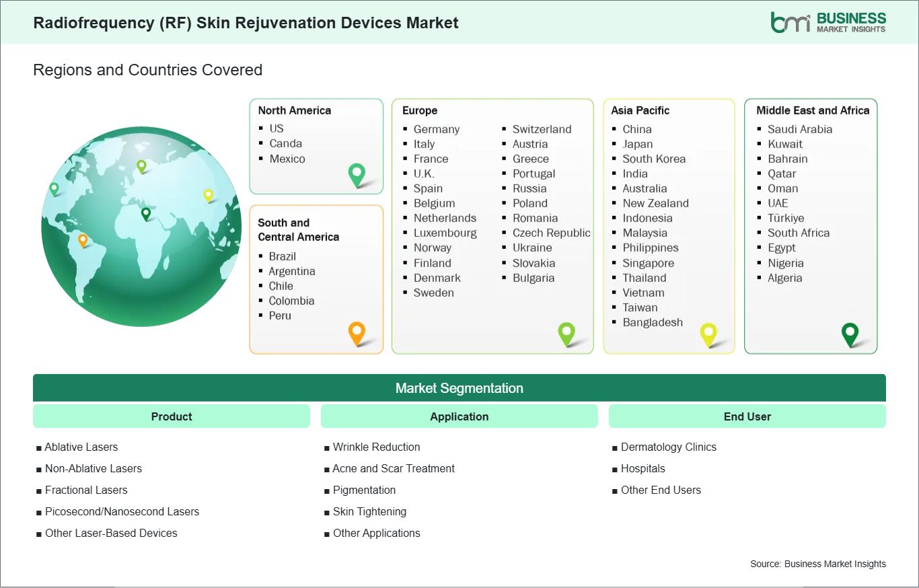This screenshot has height=588, width=919.
Task: Click the Business Market Insights logo
Action: (828, 22)
